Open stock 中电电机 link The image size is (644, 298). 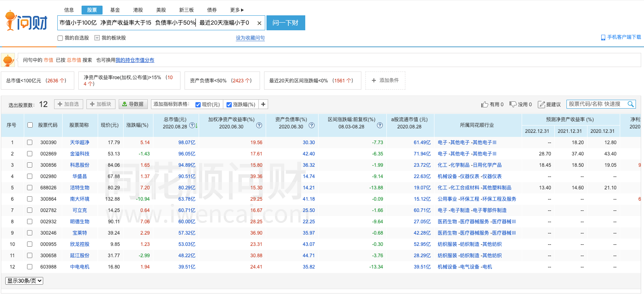[x=80, y=267]
